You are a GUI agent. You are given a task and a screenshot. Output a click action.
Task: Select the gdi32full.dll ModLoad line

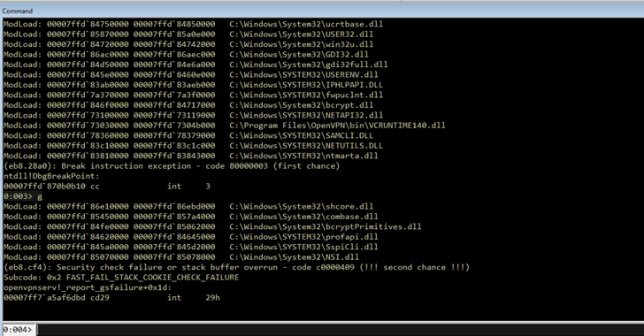click(195, 65)
